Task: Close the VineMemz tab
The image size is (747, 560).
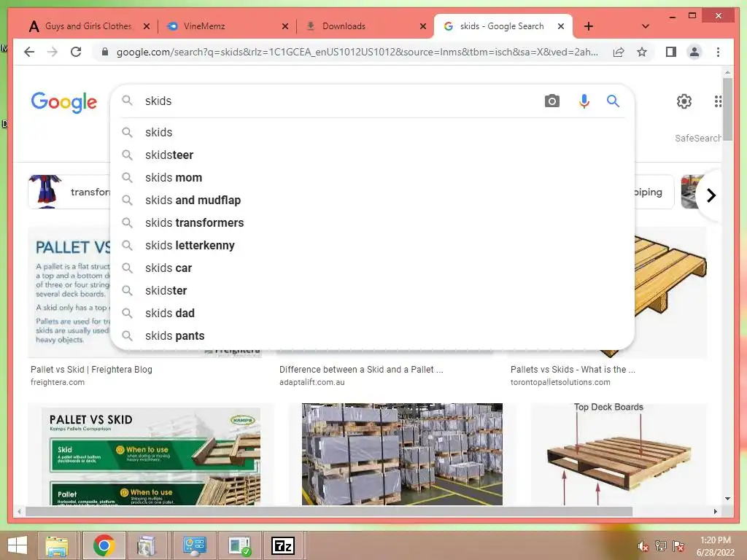Action: click(x=285, y=26)
